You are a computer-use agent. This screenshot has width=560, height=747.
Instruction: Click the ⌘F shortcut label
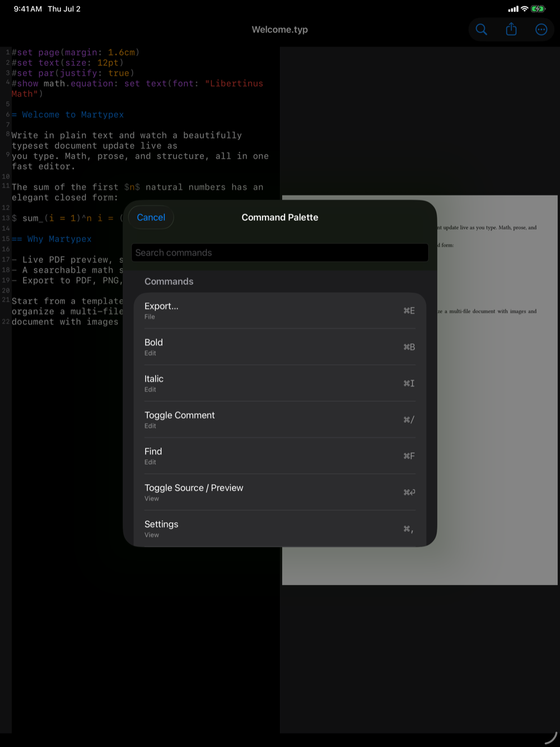(409, 456)
